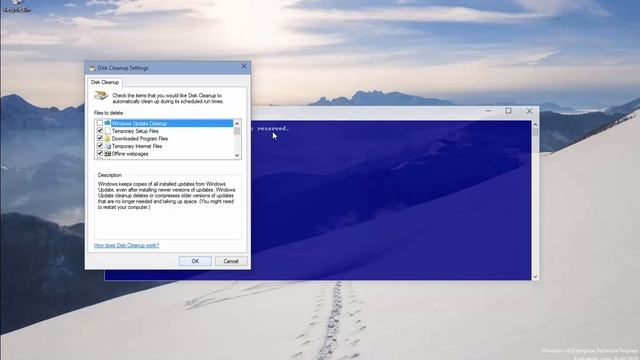Image resolution: width=640 pixels, height=360 pixels.
Task: Uncheck the Downloaded Program Files checkbox
Action: click(x=100, y=138)
